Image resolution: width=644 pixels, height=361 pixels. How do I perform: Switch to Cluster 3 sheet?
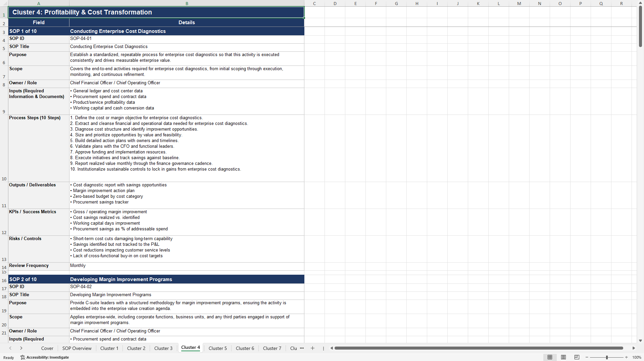click(x=163, y=348)
